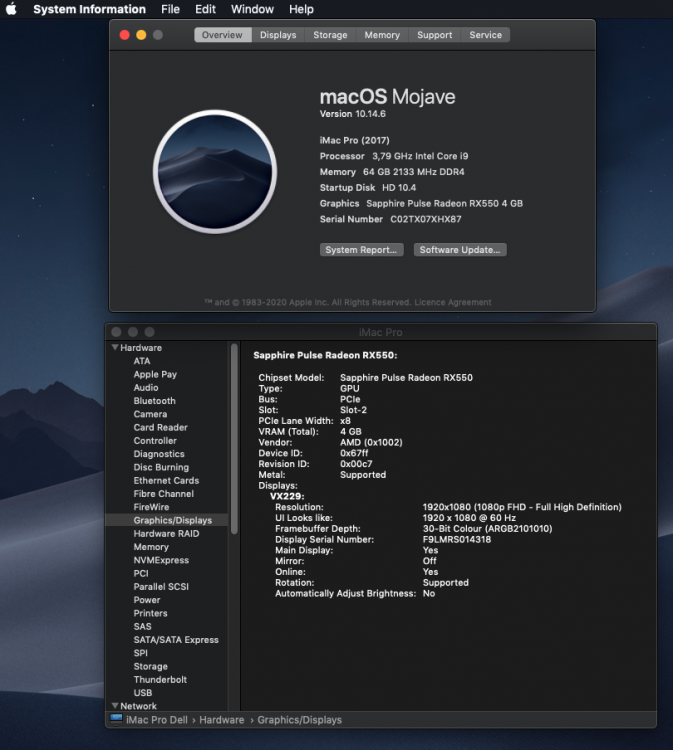This screenshot has height=750, width=673.
Task: Select Graphics/Displays in the sidebar
Action: (x=166, y=520)
